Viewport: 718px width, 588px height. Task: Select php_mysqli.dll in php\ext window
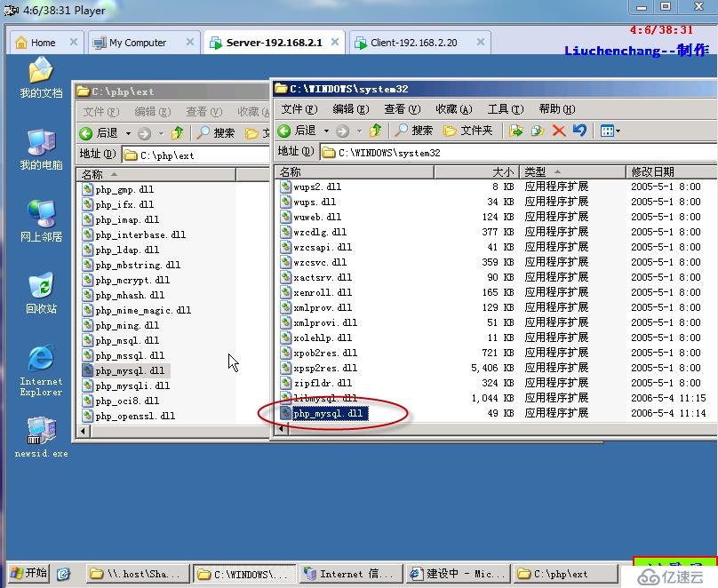pos(126,385)
